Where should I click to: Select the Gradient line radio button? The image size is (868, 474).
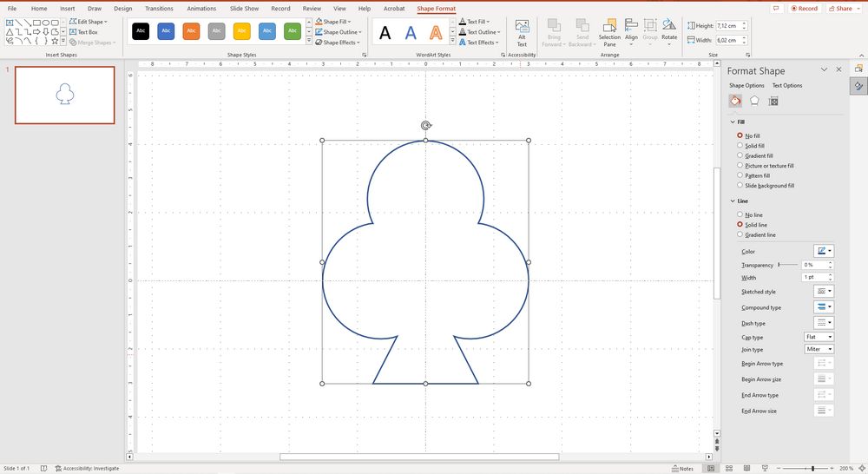[x=740, y=234]
